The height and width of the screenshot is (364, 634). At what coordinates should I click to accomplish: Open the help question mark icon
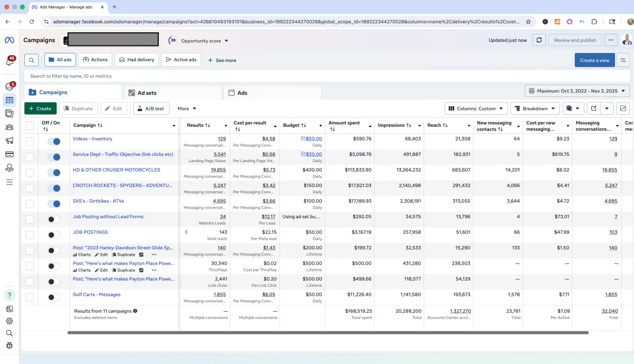[x=9, y=295]
